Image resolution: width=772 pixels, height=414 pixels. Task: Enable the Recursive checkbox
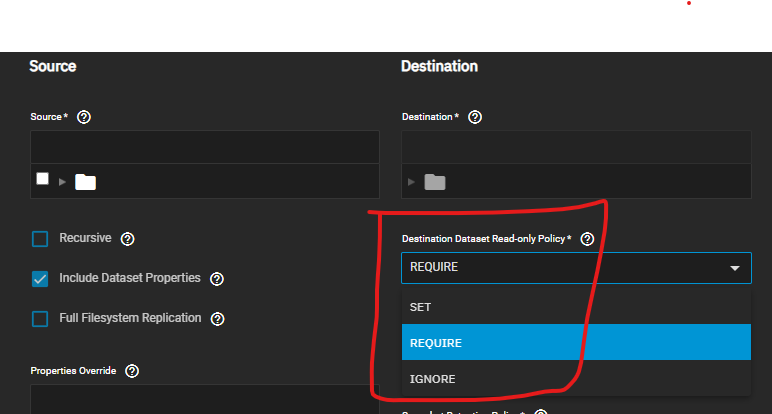click(x=40, y=239)
